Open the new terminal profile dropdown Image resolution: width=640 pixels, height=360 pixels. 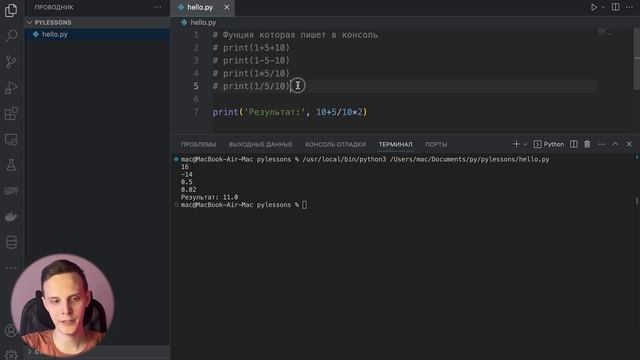click(x=525, y=144)
